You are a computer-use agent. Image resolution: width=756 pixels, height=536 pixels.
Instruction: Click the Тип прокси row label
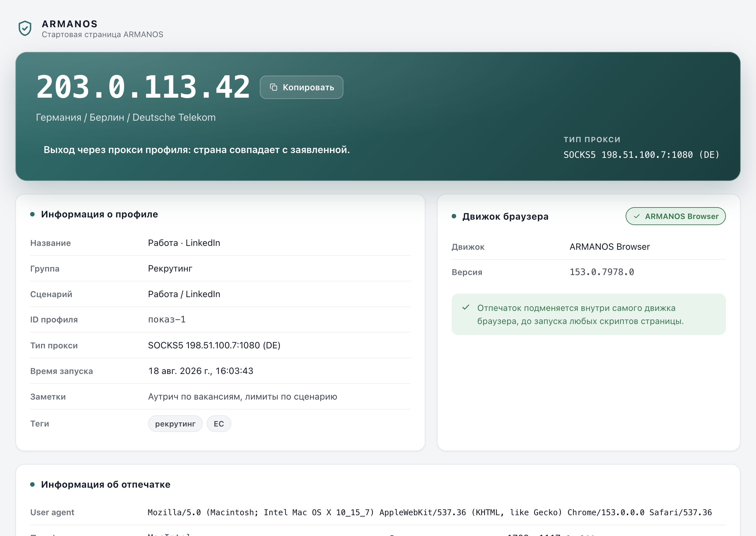pyautogui.click(x=54, y=345)
